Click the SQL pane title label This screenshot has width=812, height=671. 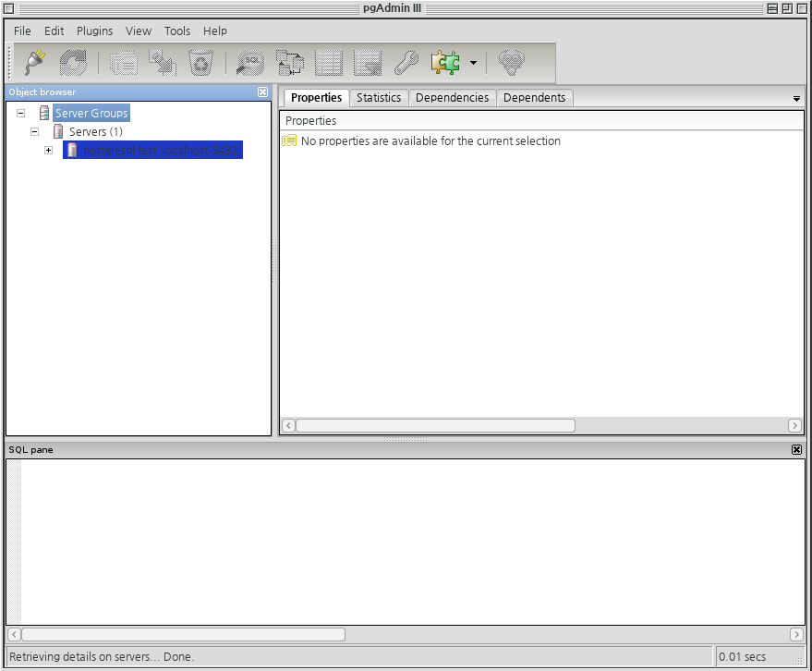30,450
